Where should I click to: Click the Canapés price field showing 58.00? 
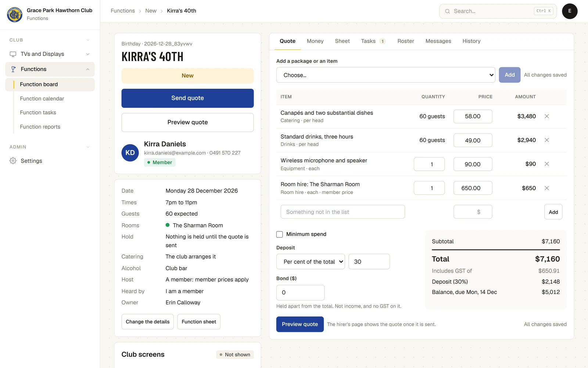pos(473,116)
